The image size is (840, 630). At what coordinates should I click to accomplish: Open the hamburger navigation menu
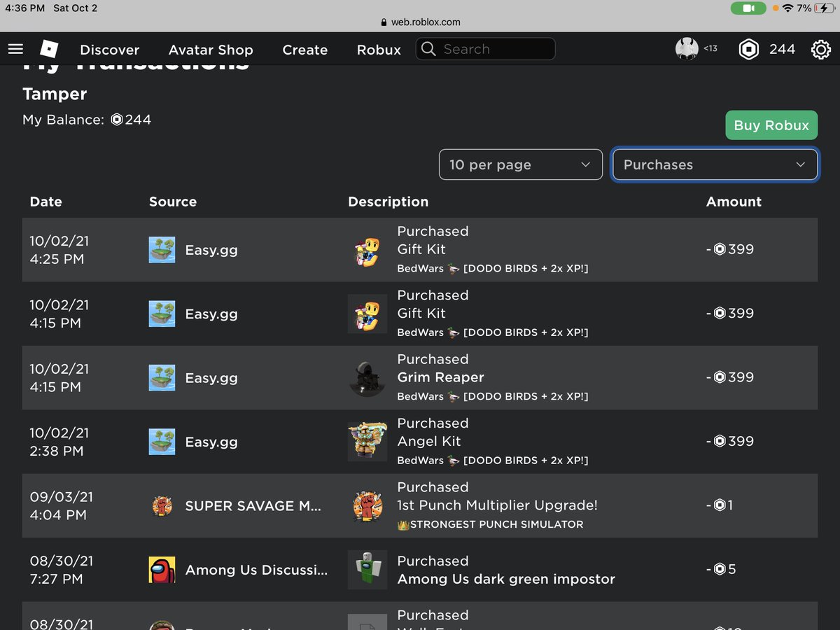click(x=15, y=49)
